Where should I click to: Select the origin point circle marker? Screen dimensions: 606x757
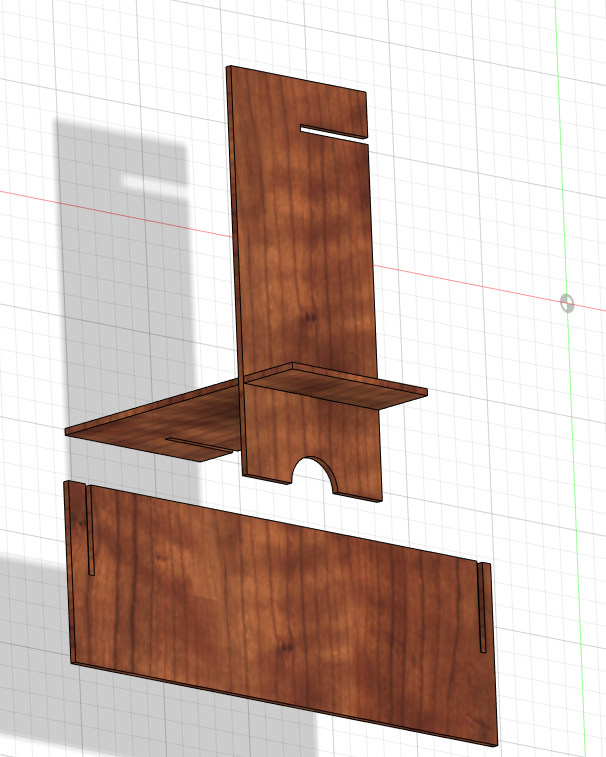tap(567, 302)
